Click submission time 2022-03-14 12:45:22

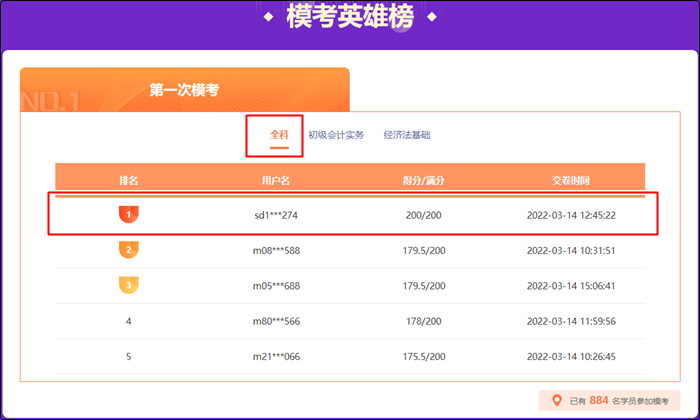[x=571, y=215]
